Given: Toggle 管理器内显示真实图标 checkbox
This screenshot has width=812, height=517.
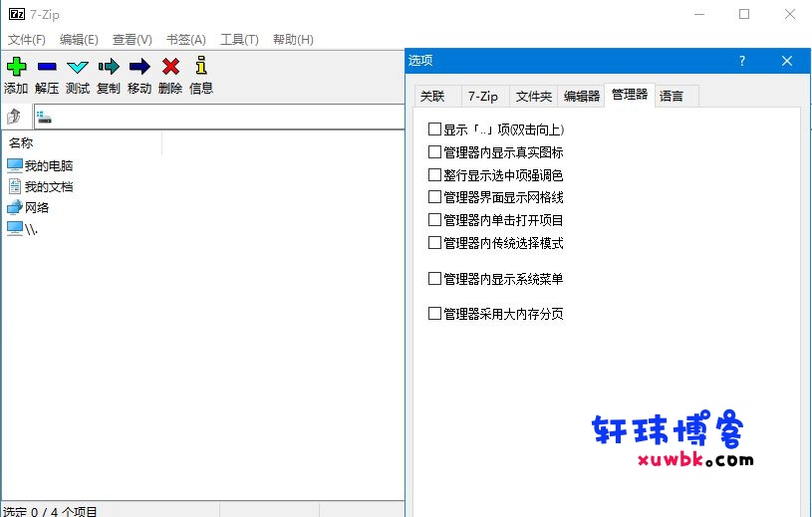Looking at the screenshot, I should click(x=434, y=152).
